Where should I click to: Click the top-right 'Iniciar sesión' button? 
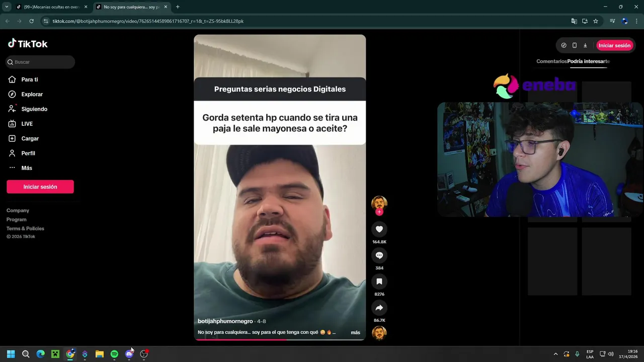click(x=614, y=45)
